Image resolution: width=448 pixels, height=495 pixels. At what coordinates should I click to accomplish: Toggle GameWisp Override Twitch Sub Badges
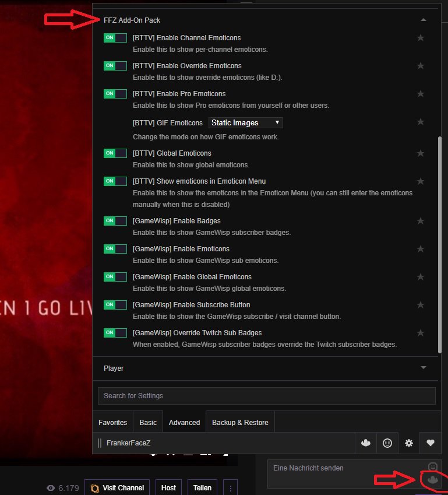[x=115, y=333]
